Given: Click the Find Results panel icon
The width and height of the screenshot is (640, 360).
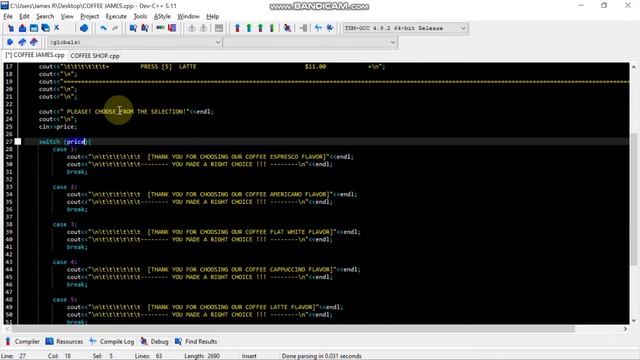Looking at the screenshot, I should [x=178, y=341].
